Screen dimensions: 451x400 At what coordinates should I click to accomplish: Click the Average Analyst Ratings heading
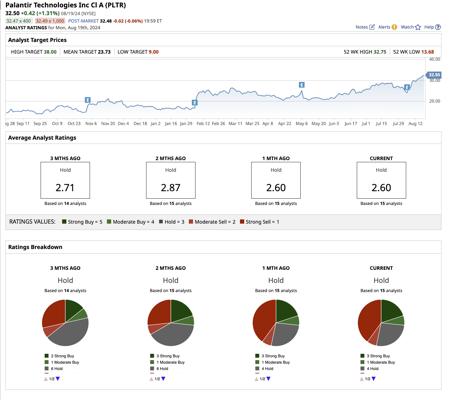tap(42, 138)
